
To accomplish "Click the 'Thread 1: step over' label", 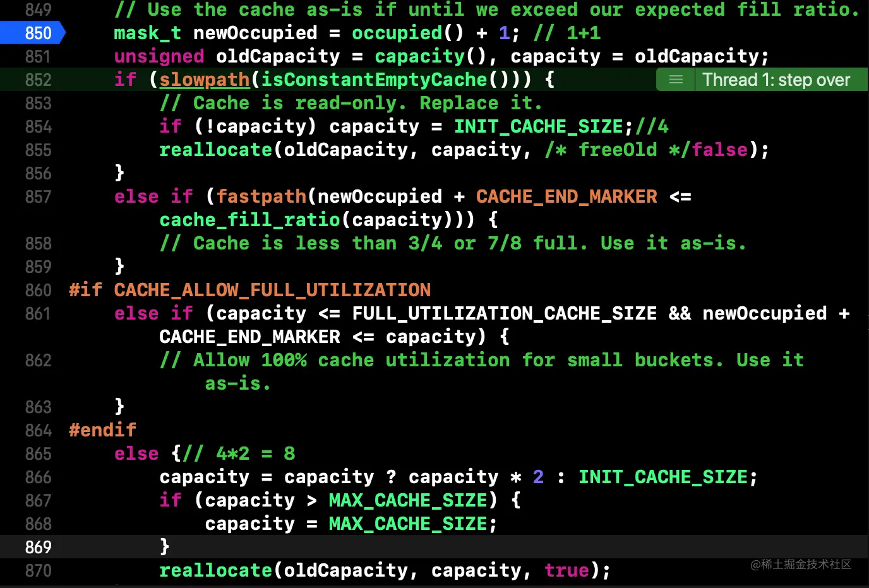I will 776,80.
